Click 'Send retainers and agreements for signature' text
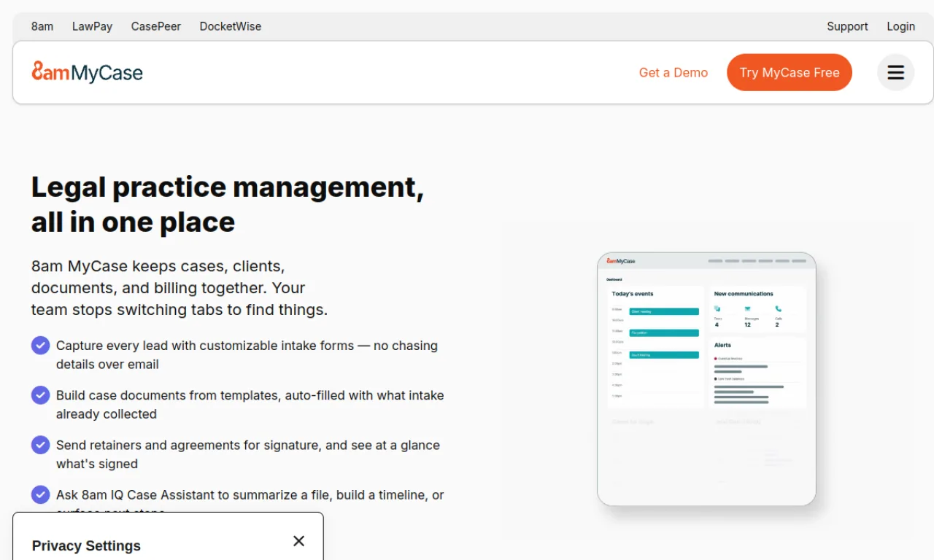This screenshot has height=560, width=934. point(189,445)
